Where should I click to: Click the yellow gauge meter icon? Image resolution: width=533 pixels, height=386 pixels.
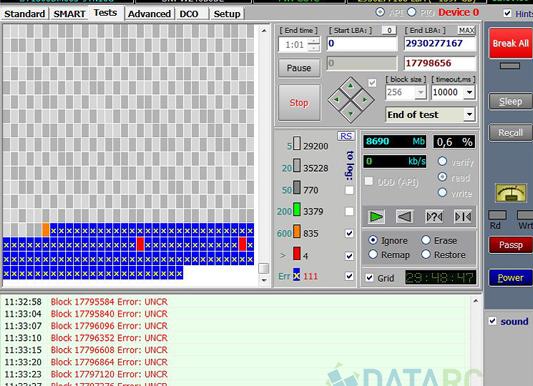click(511, 193)
